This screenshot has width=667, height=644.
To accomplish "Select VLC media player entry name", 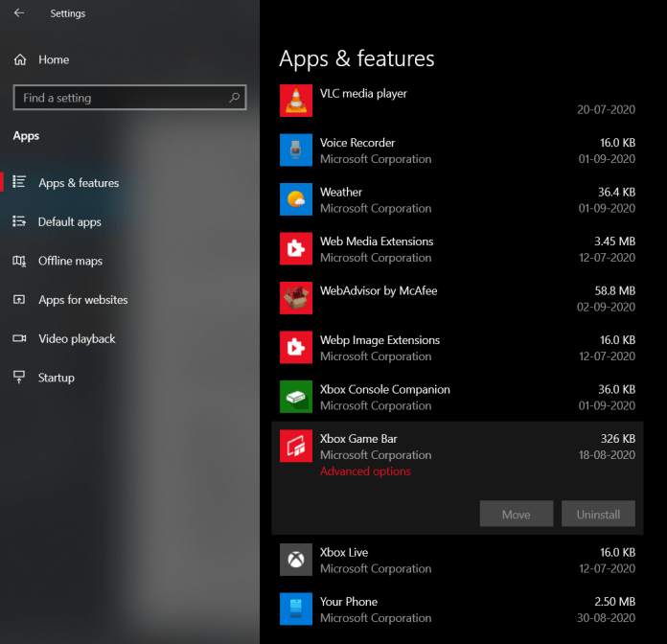I will point(364,94).
